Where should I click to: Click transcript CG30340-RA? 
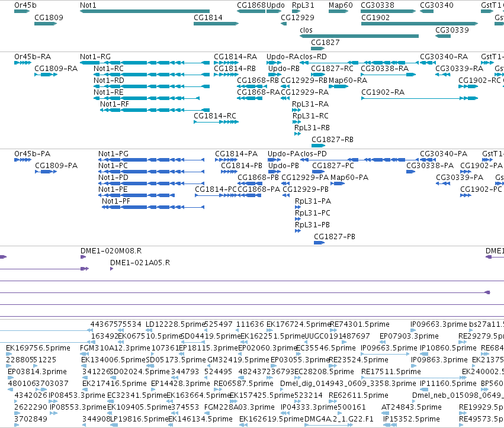444,57
